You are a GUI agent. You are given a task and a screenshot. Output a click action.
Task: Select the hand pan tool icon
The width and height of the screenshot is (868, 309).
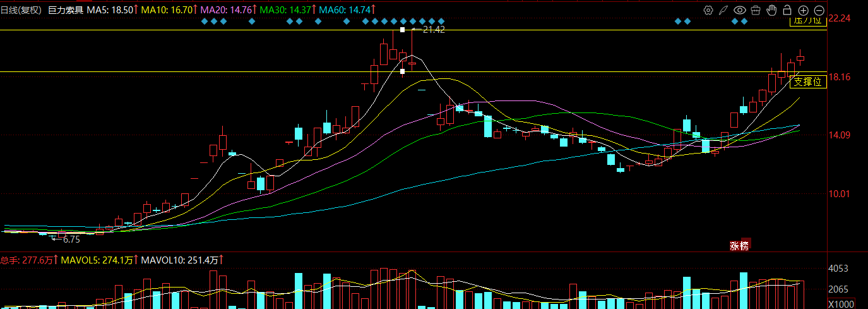click(x=771, y=10)
